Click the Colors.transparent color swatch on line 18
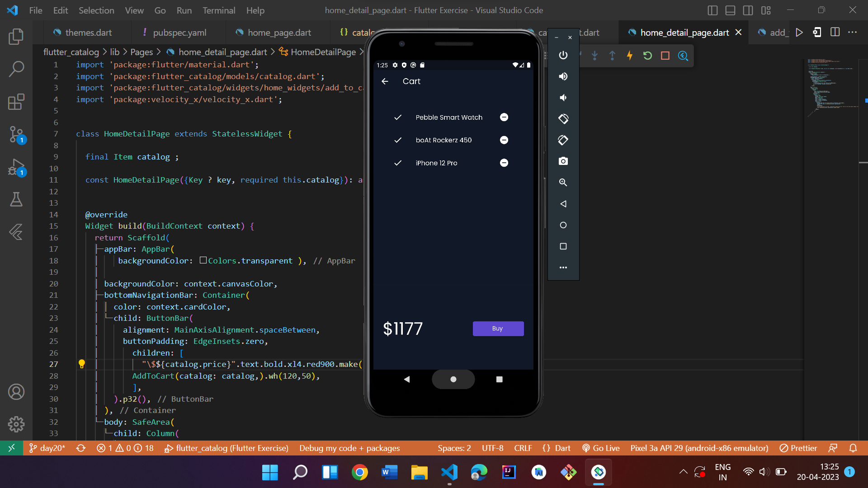 pos(203,260)
